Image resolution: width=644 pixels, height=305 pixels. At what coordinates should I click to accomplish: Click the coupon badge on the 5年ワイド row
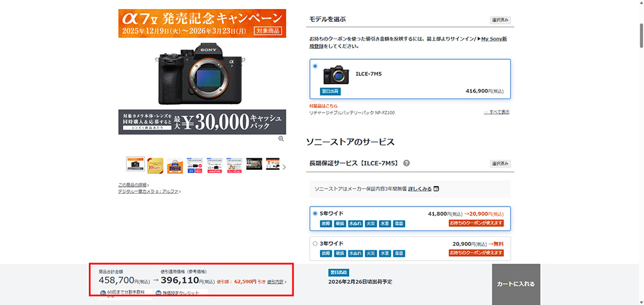tap(476, 223)
